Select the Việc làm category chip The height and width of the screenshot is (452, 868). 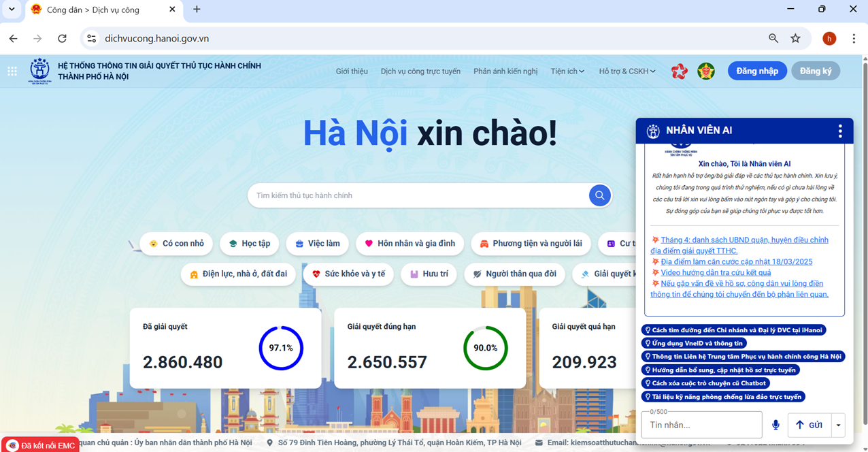(318, 244)
